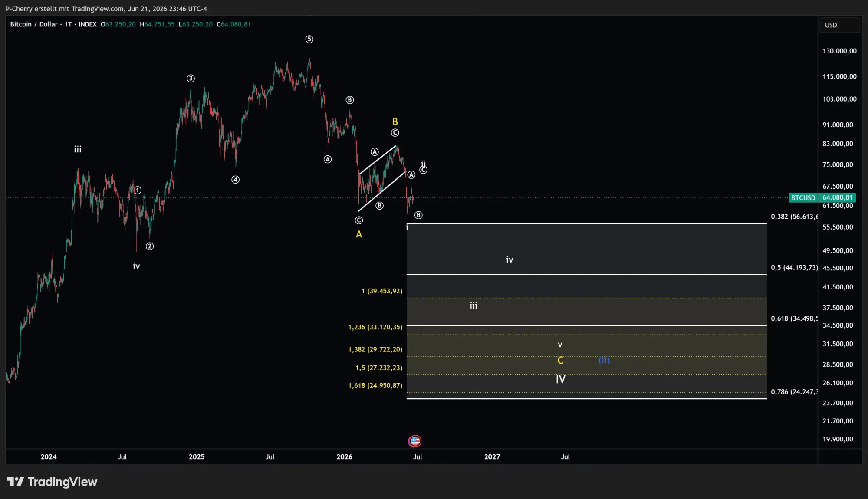Click the low value L63.250,20

196,24
